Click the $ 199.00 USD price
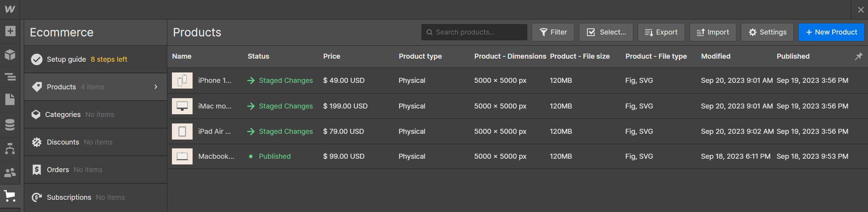 click(345, 106)
